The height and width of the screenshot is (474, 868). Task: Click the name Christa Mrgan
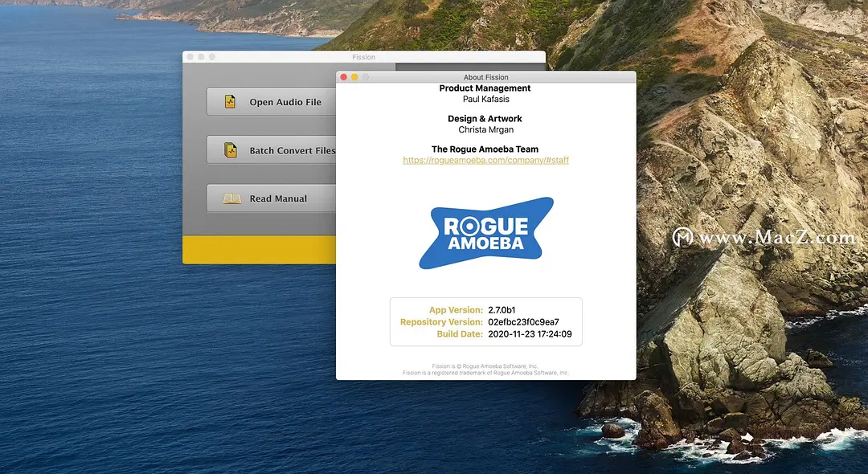coord(485,129)
